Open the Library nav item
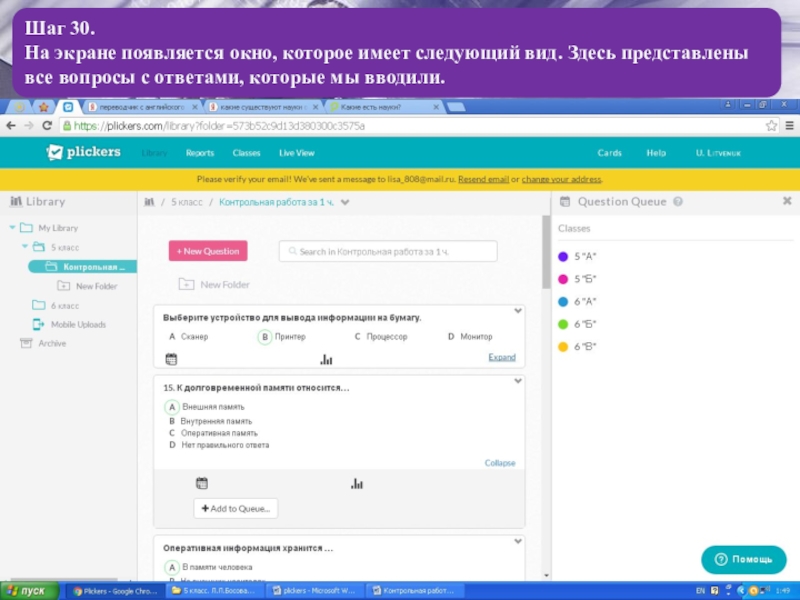 pos(154,153)
